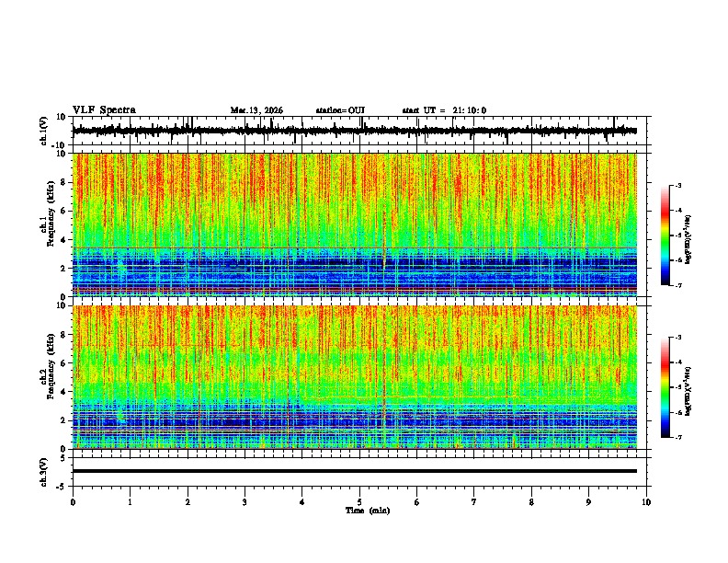The height and width of the screenshot is (563, 728).
Task: Click the "-7" label on ch.1 color scale
Action: [677, 286]
